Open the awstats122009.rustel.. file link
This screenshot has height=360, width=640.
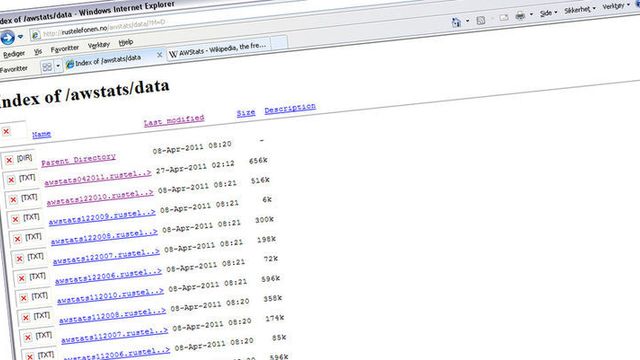click(102, 218)
